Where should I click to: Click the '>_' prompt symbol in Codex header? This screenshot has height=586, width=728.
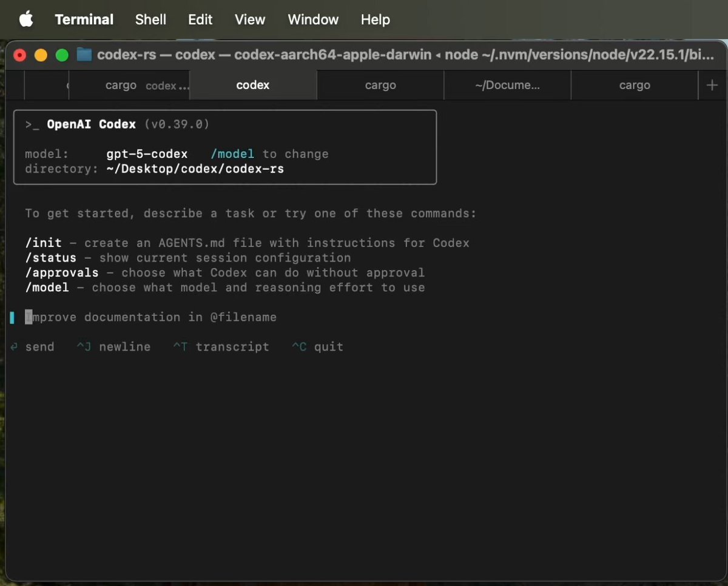[x=32, y=124]
